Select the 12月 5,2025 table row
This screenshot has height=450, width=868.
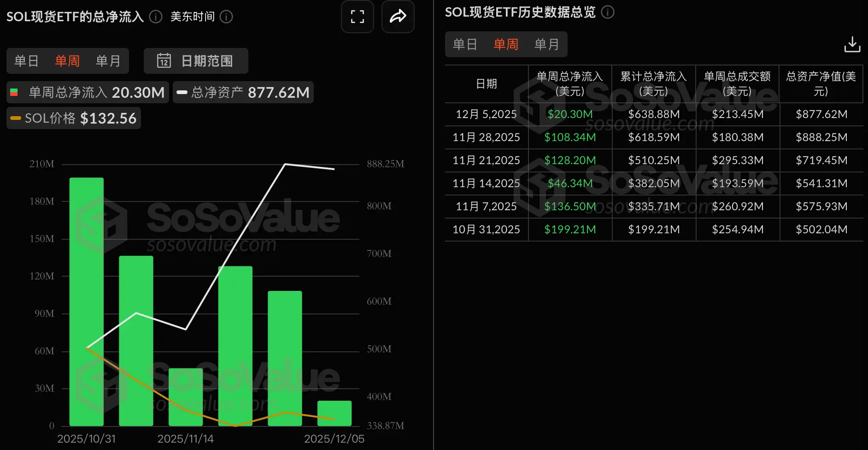(x=486, y=114)
